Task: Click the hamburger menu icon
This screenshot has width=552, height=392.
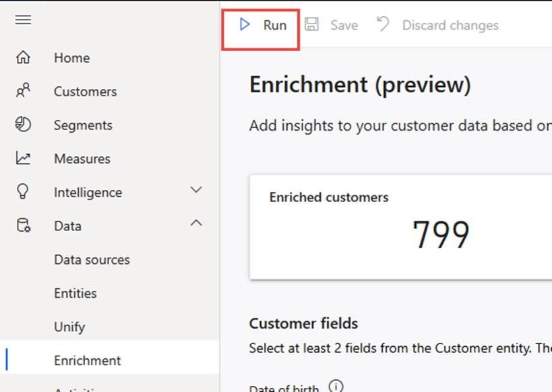Action: pos(23,20)
